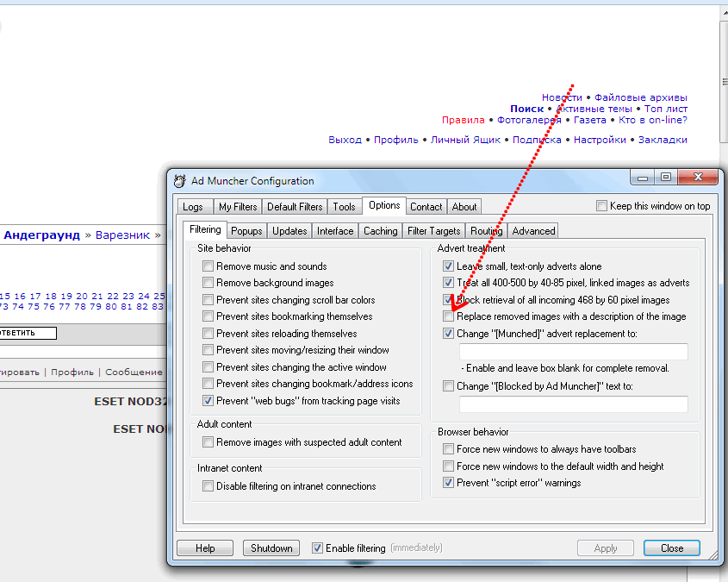Viewport: 728px width, 582px height.
Task: Enable Remove images with suspected adult content
Action: coord(208,442)
